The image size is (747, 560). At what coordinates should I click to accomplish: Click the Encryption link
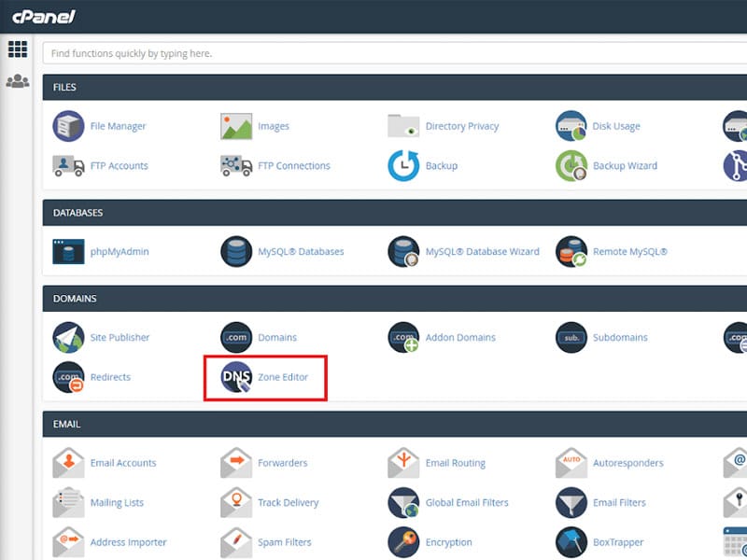[x=449, y=542]
